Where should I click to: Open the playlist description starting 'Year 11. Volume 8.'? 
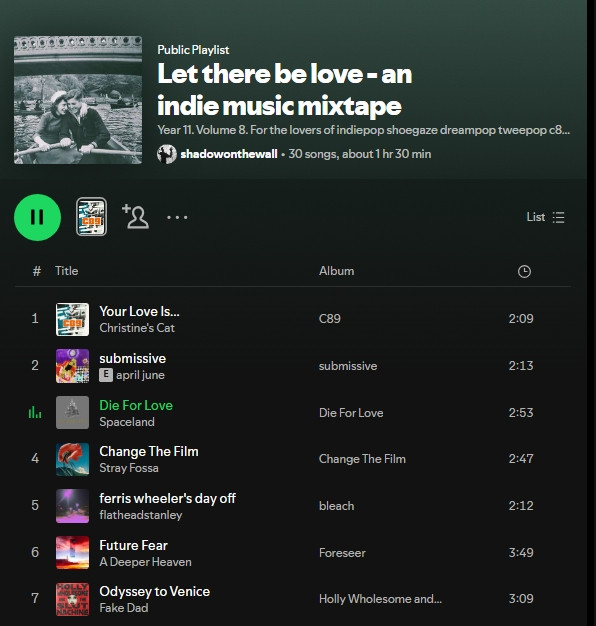(x=364, y=130)
